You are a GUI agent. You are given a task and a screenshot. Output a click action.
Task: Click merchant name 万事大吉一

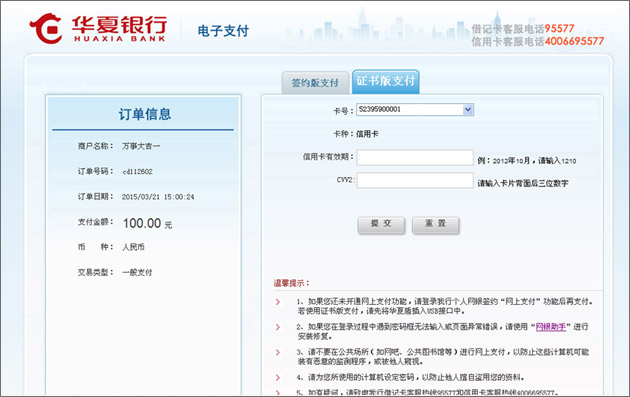141,146
